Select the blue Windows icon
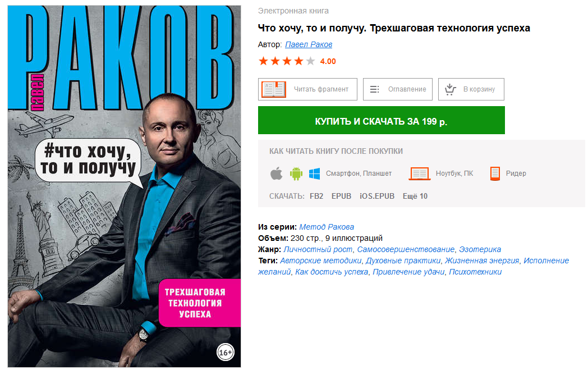The height and width of the screenshot is (370, 588). 314,173
